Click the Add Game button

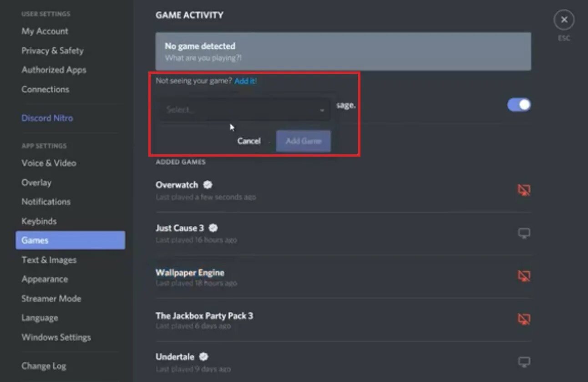[304, 141]
